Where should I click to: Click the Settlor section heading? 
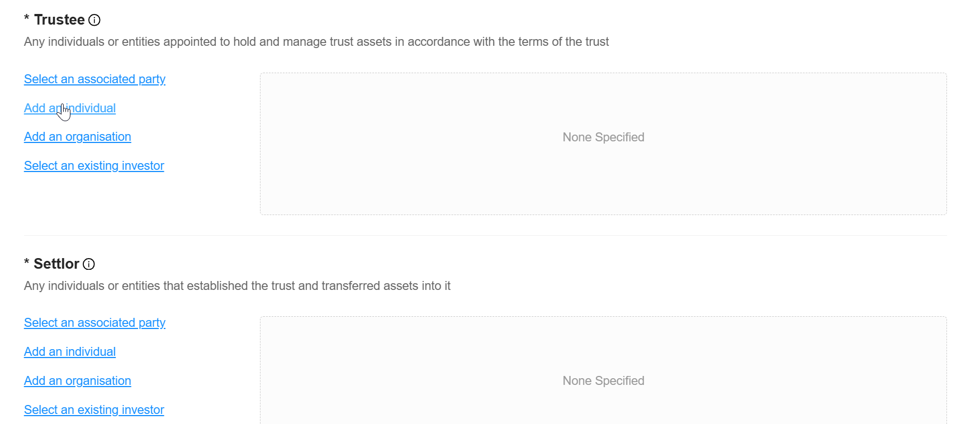(56, 264)
